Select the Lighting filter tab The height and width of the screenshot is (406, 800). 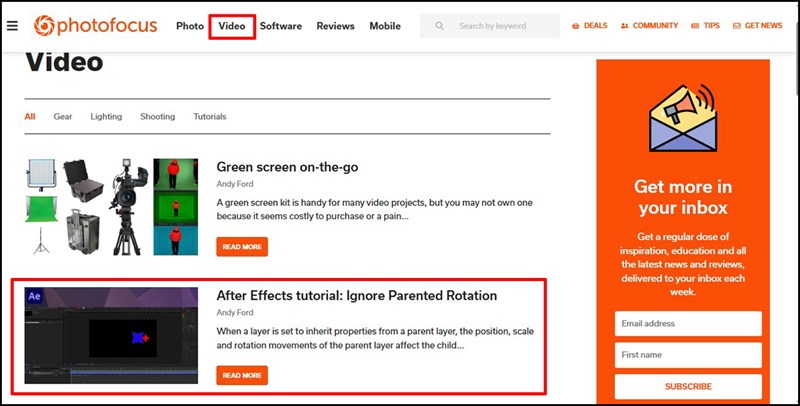coord(106,116)
